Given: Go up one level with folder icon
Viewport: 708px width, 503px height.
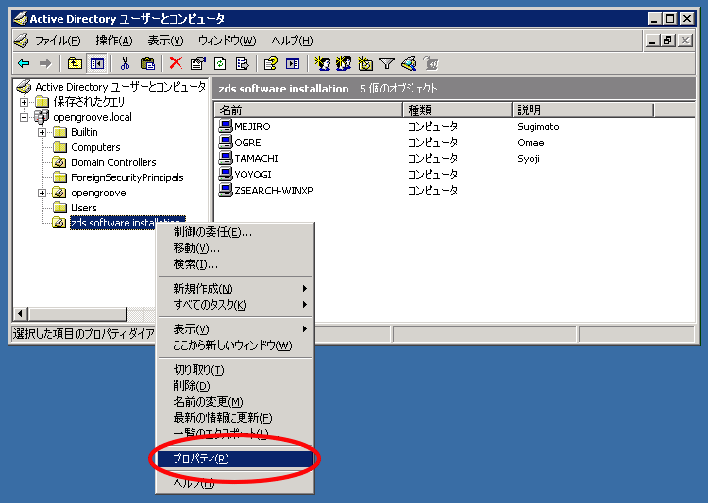Looking at the screenshot, I should pos(75,64).
